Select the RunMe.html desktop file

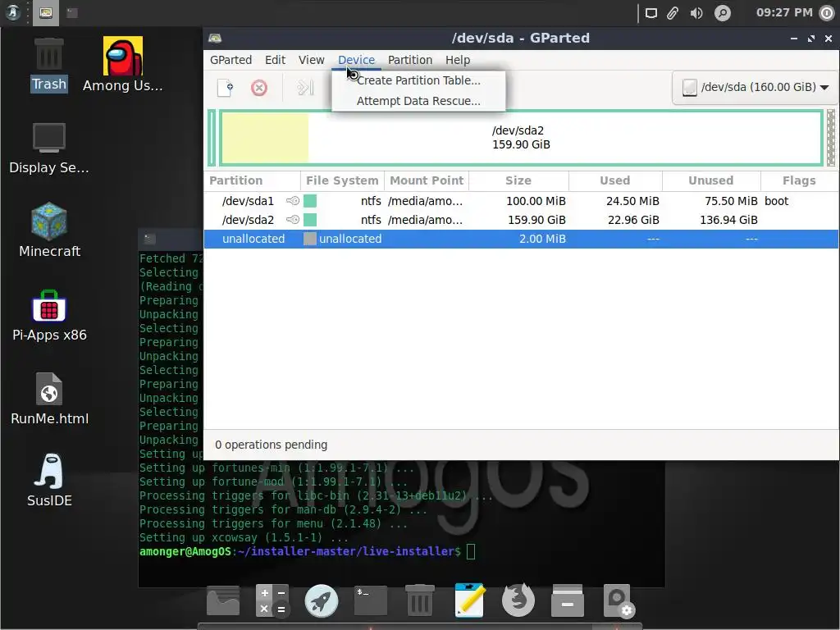coord(49,399)
